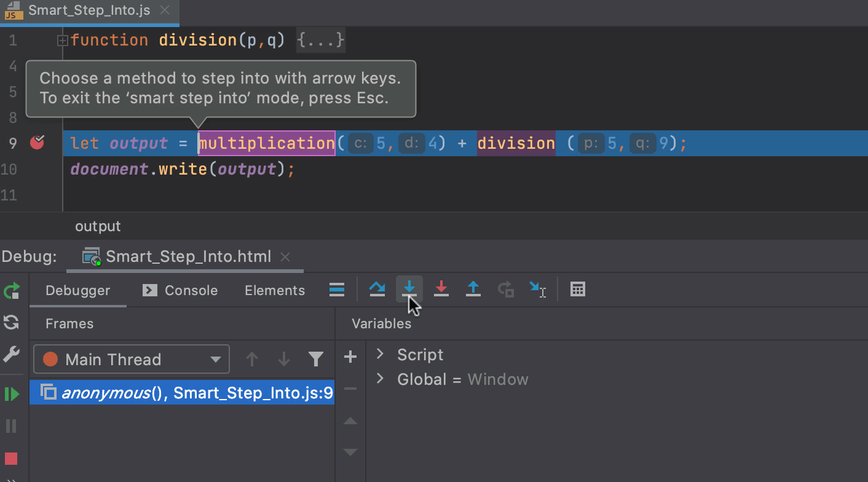Click the document.write(output) code line
Viewport: 868px width, 482px height.
pyautogui.click(x=183, y=169)
